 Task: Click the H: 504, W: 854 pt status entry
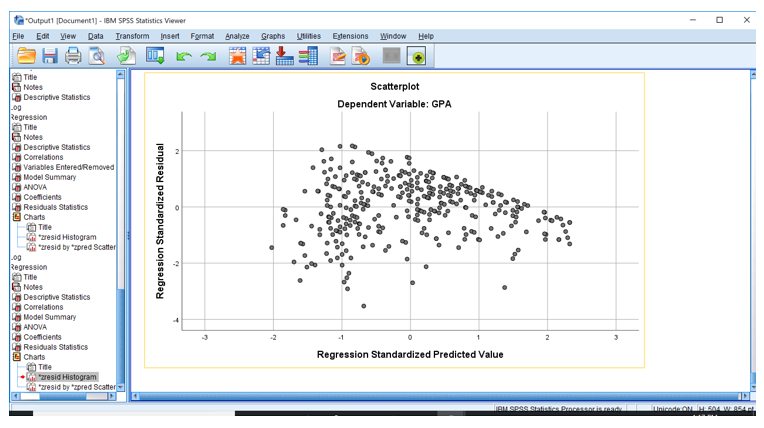(x=726, y=409)
